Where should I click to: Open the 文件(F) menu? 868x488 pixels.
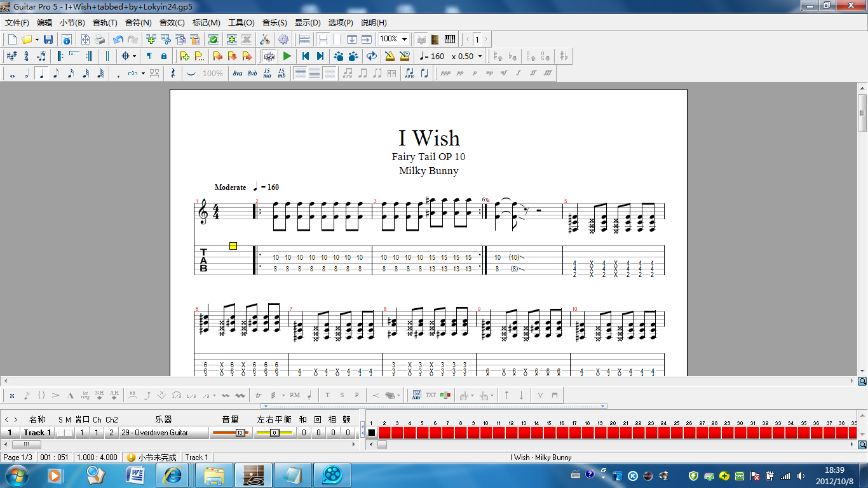point(17,22)
